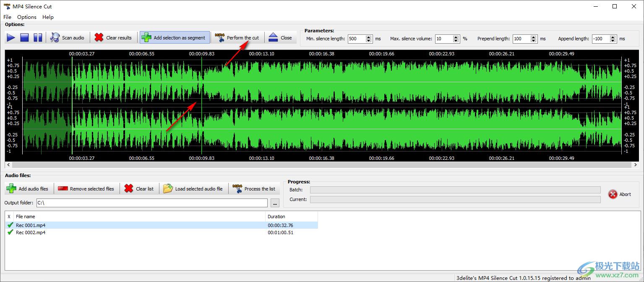
Task: Browse for output folder with ellipsis button
Action: click(x=275, y=204)
